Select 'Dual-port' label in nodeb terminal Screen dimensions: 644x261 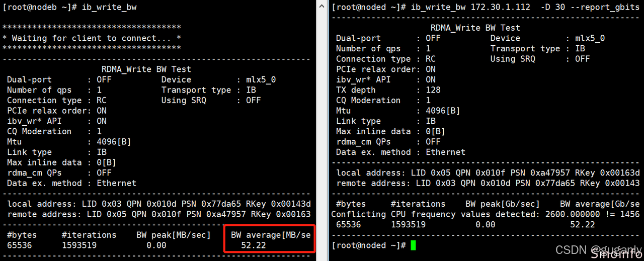point(29,79)
